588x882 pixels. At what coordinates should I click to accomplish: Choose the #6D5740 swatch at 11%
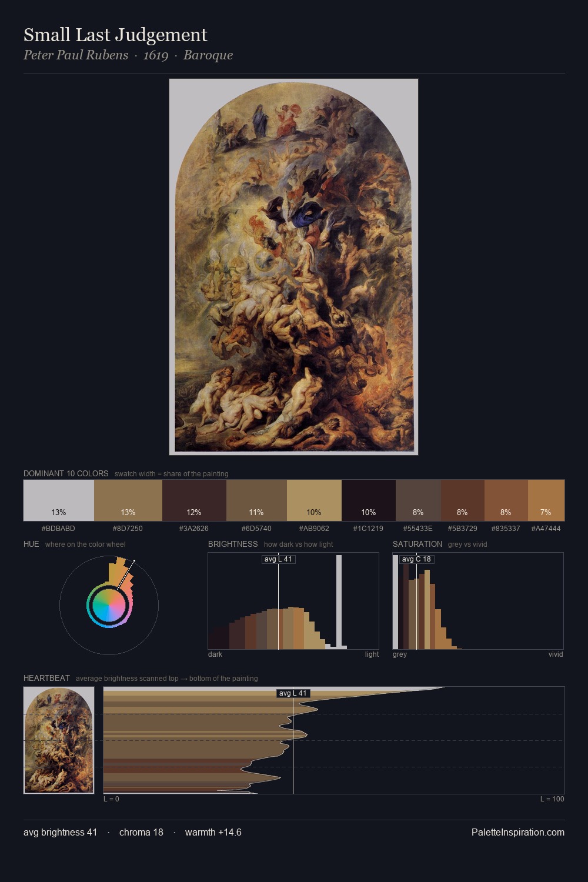click(x=256, y=500)
